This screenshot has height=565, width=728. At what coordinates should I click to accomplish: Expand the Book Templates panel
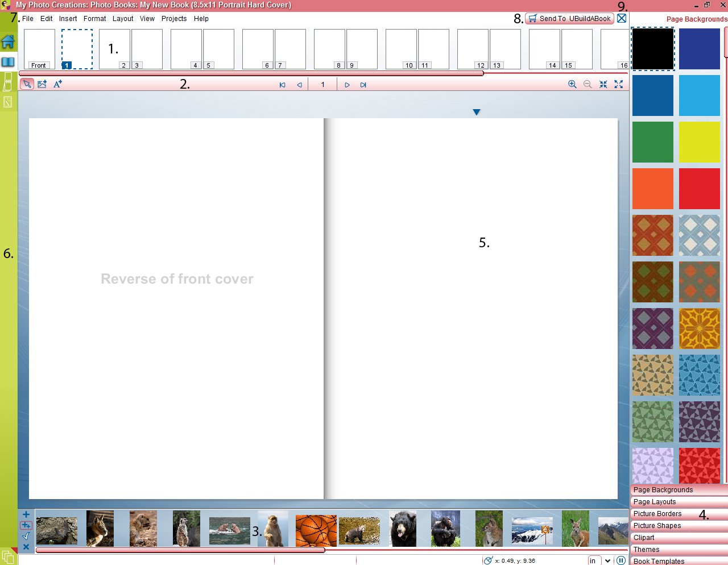pyautogui.click(x=679, y=560)
